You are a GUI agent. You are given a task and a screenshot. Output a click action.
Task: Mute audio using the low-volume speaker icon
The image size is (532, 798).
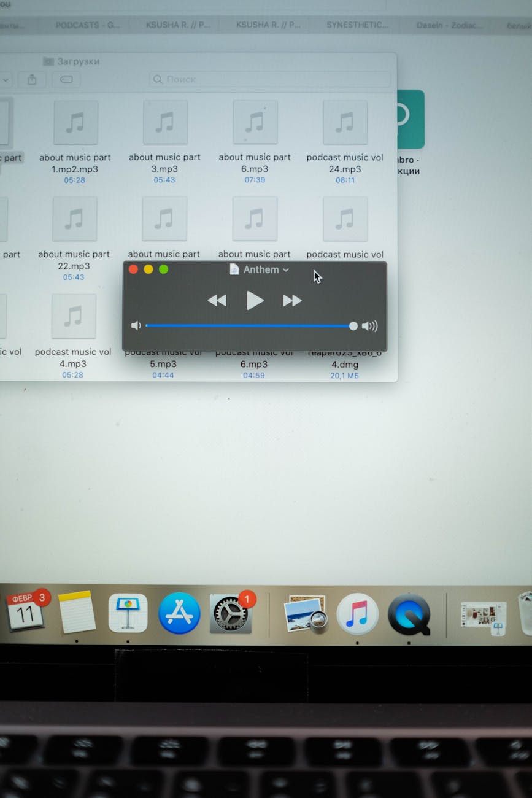point(136,325)
